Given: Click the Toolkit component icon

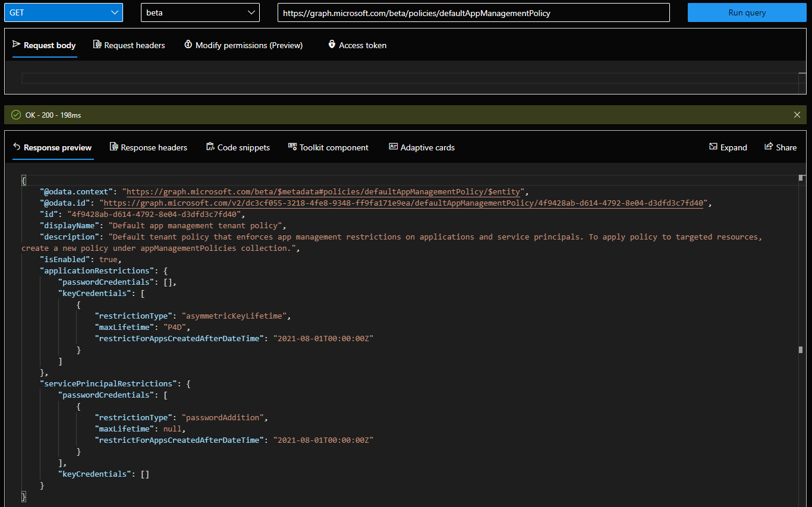Looking at the screenshot, I should coord(292,147).
